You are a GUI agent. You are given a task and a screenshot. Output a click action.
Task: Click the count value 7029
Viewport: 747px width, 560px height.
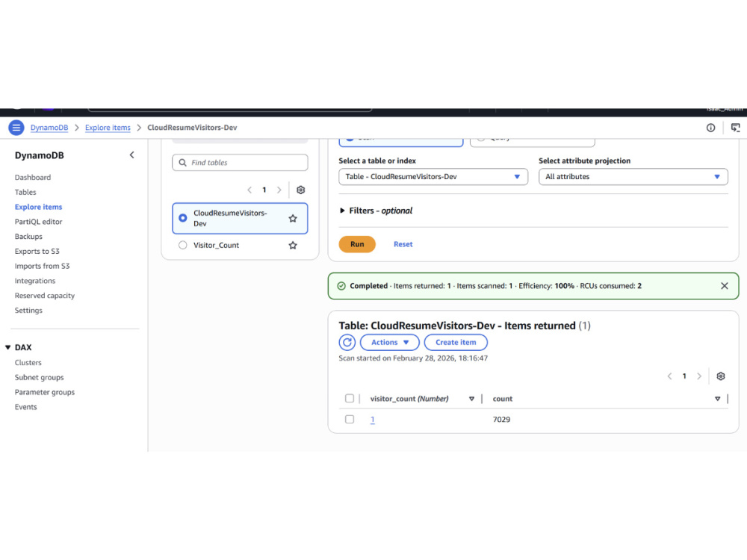click(502, 420)
